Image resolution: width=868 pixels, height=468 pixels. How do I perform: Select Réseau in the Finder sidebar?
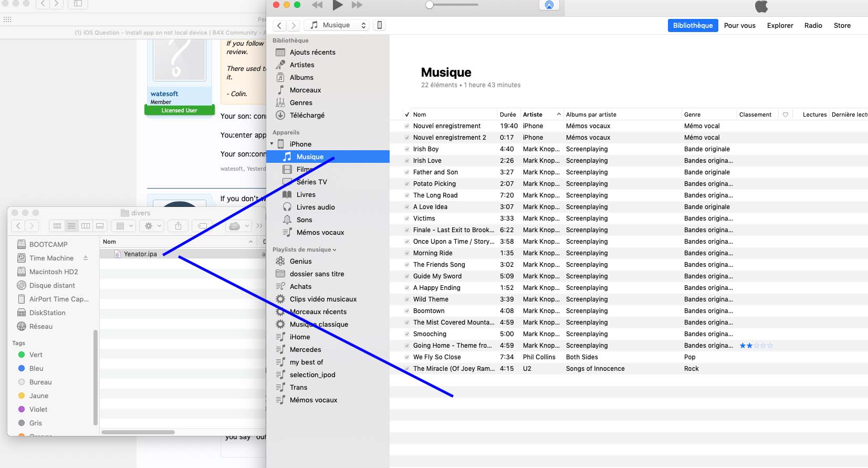[x=40, y=326]
